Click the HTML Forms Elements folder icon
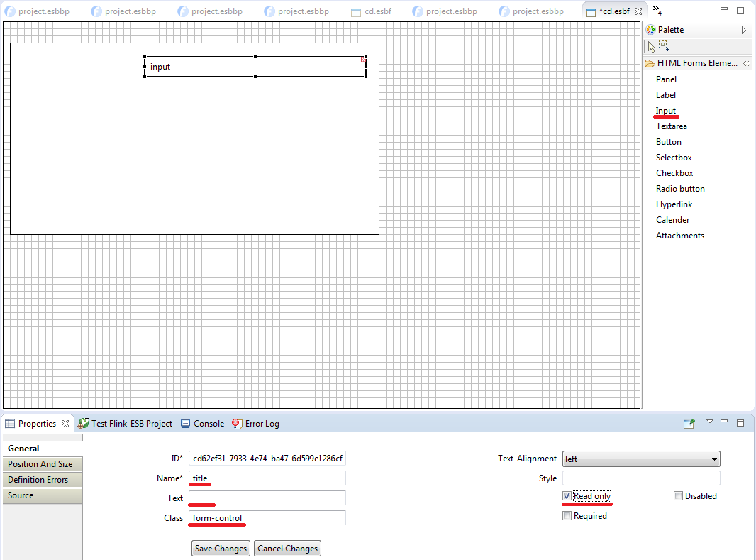 [650, 64]
